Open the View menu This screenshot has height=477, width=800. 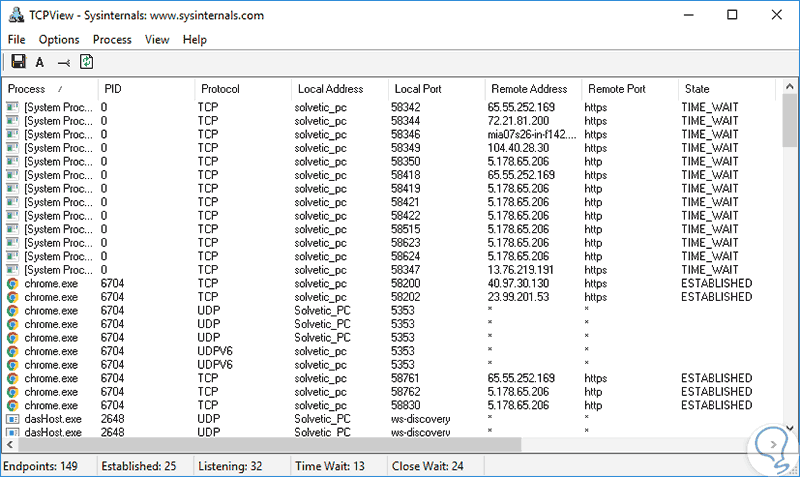click(157, 39)
